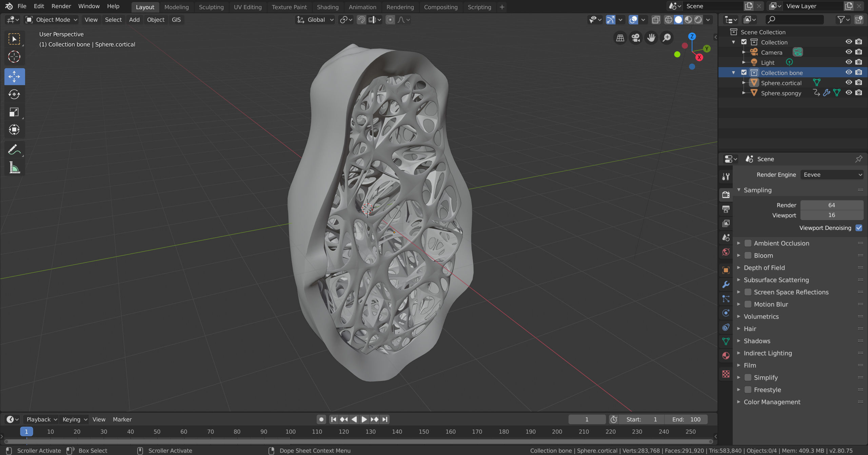Switch to solid viewport shading
The image size is (868, 455).
pos(678,20)
